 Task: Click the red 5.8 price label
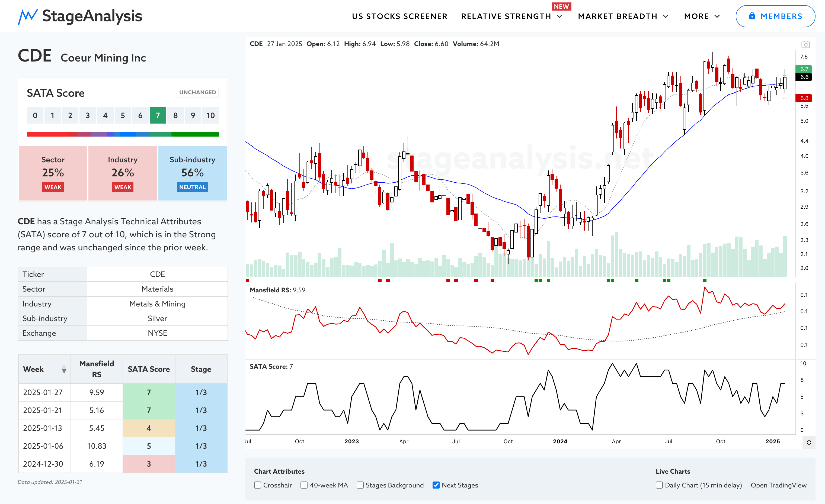[x=804, y=98]
